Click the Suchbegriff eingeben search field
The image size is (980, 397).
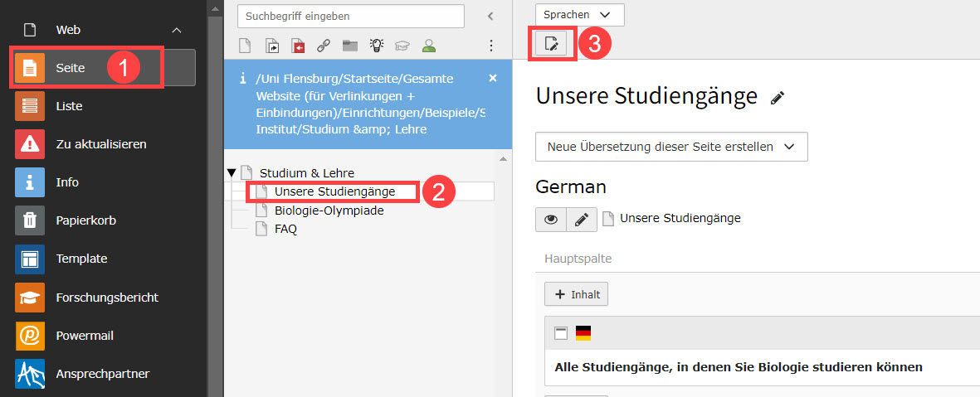coord(350,16)
